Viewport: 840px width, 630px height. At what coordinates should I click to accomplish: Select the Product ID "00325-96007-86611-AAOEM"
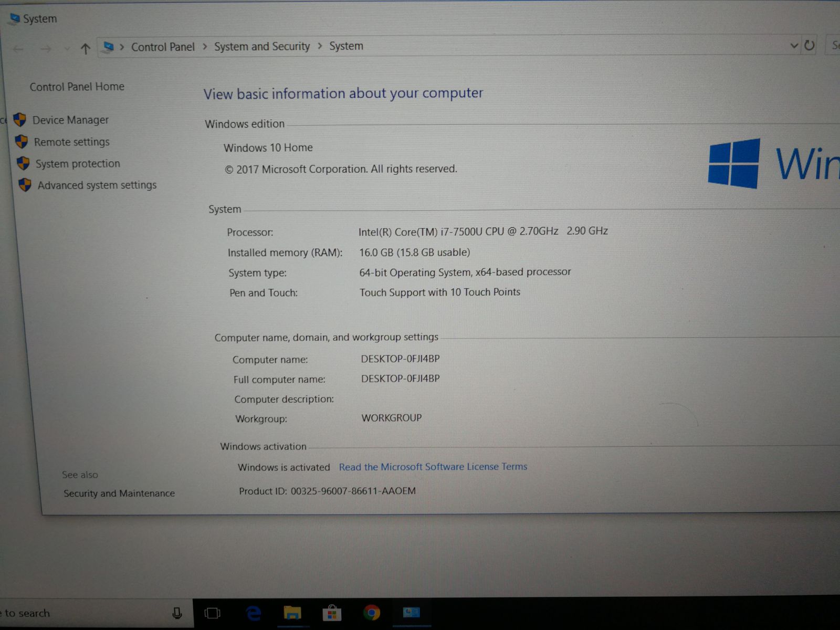click(353, 491)
